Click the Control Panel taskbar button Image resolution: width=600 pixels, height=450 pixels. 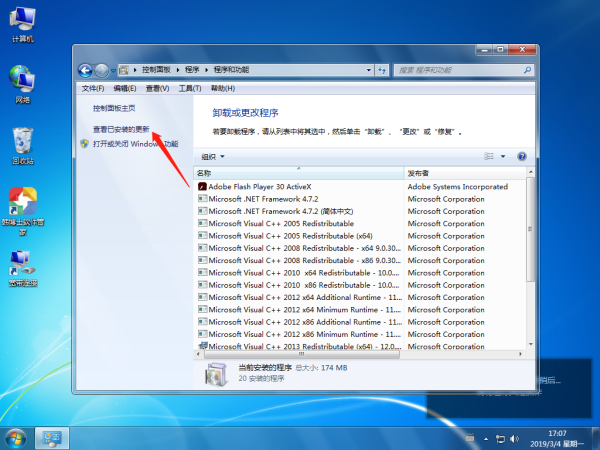tap(52, 439)
